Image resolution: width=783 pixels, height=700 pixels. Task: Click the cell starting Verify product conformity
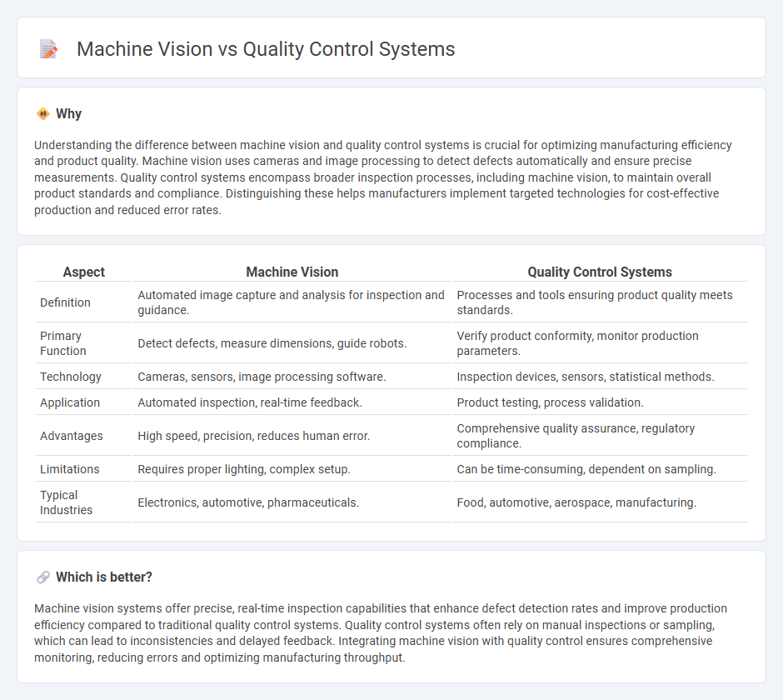tap(600, 343)
